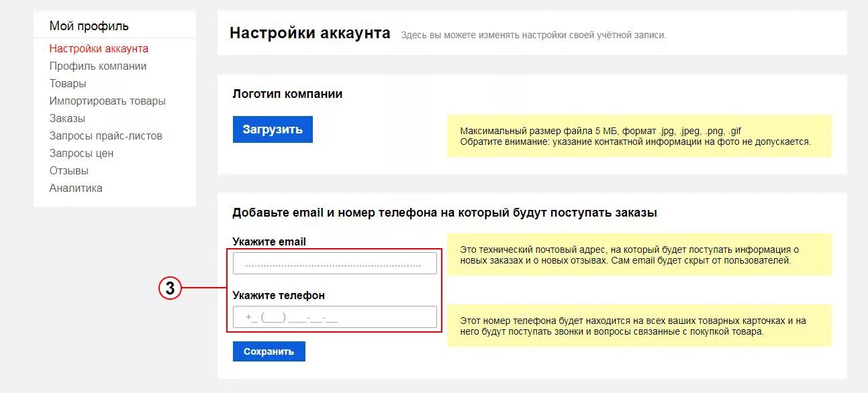Image resolution: width=868 pixels, height=393 pixels.
Task: Open the Настройки аккаунта sidebar link
Action: tap(99, 48)
